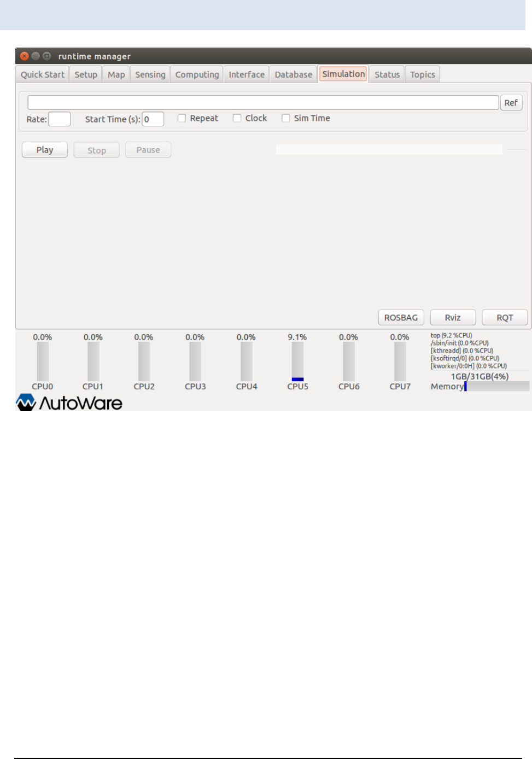Click the '[ksoftirqd/0] (0.0 %CPU)' entry

click(x=465, y=358)
